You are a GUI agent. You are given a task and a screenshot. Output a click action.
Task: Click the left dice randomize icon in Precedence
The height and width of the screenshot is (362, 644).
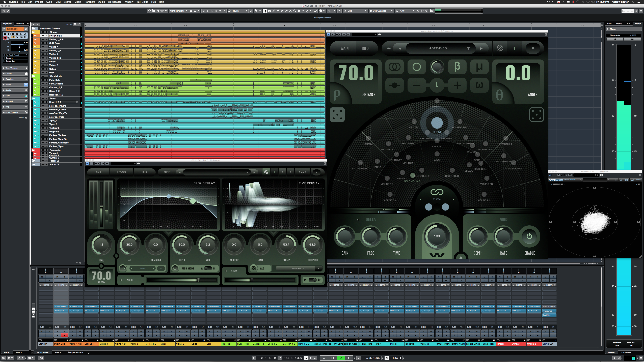tap(337, 115)
